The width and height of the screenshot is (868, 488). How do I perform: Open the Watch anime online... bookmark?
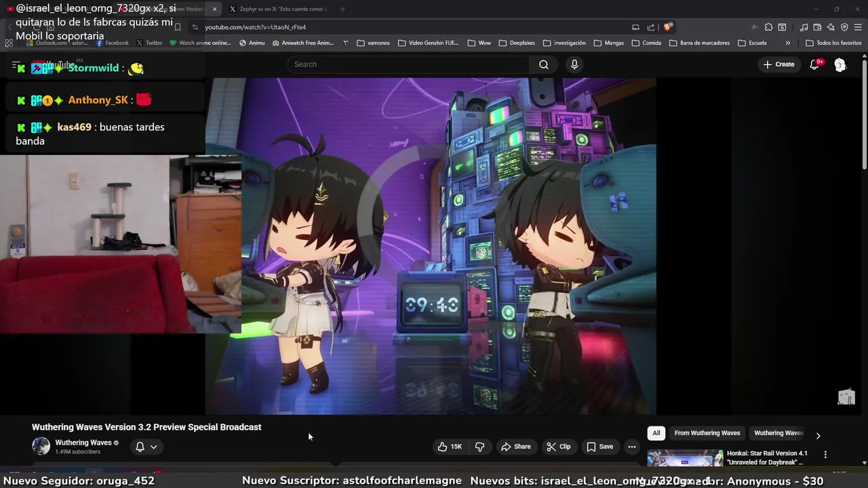coord(200,43)
